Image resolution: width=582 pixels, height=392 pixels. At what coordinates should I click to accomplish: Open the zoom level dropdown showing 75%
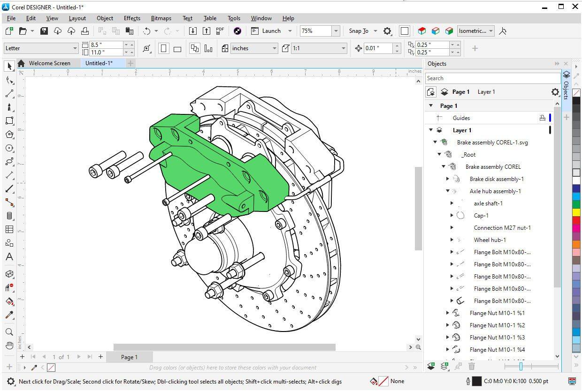coord(336,31)
